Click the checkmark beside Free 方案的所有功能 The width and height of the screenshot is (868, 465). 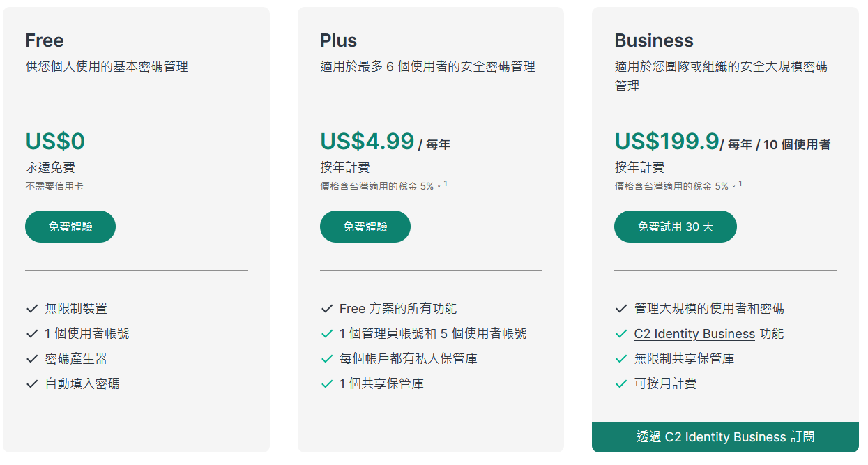pos(327,309)
